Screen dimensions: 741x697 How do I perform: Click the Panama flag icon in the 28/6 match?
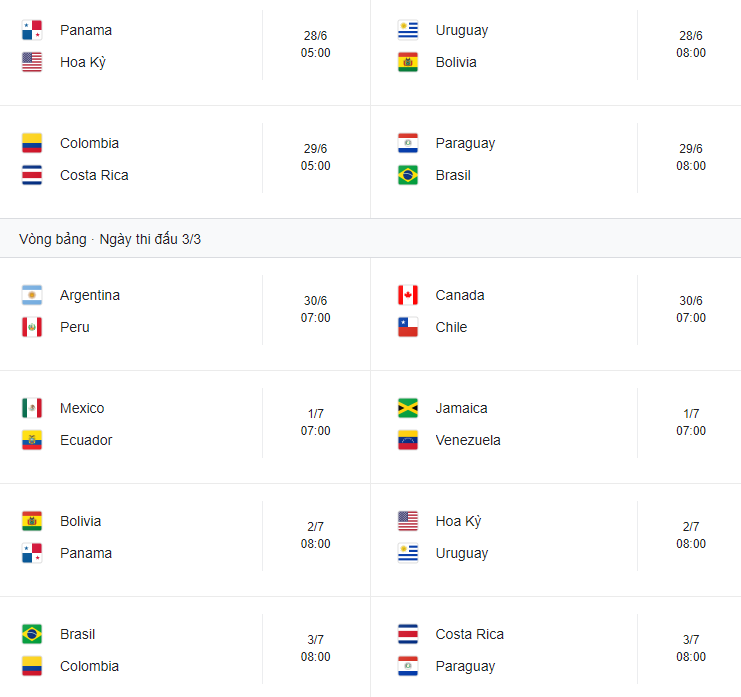pyautogui.click(x=32, y=30)
